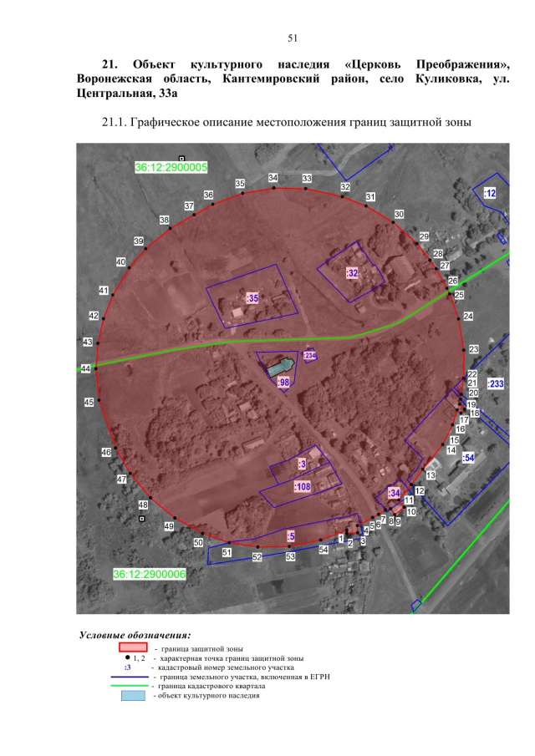Click cadastral quarter label 36:12:2900006
This screenshot has width=535, height=756.
pos(149,575)
